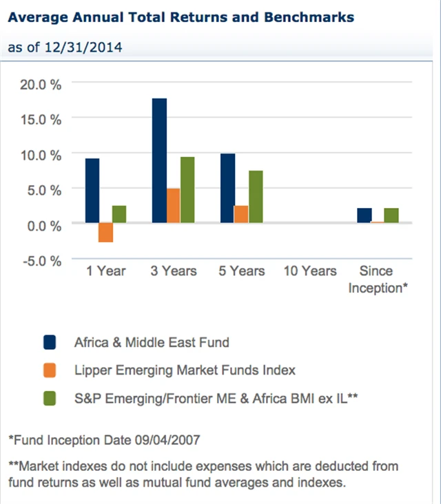Click the orange 3 Years bar

[x=173, y=206]
